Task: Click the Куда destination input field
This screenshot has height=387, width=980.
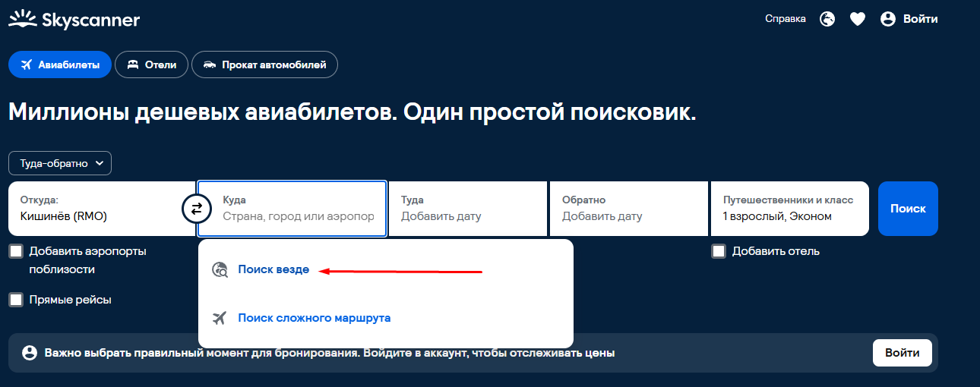Action: pos(298,216)
